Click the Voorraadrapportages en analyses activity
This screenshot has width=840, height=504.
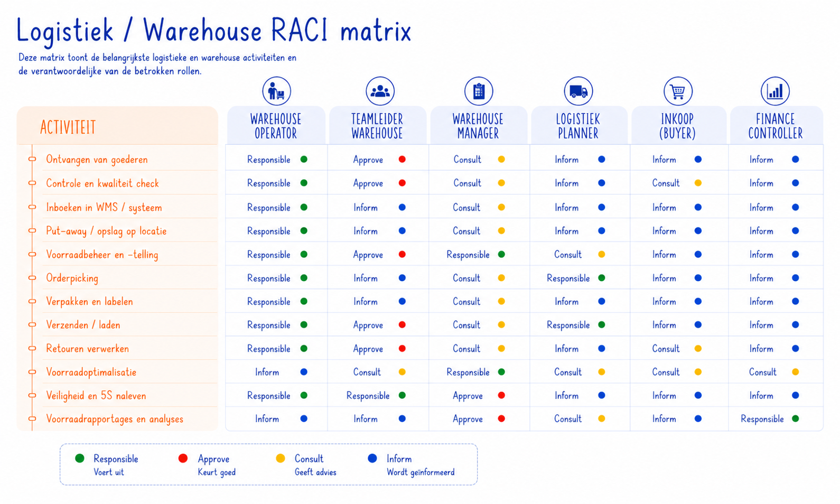[115, 419]
